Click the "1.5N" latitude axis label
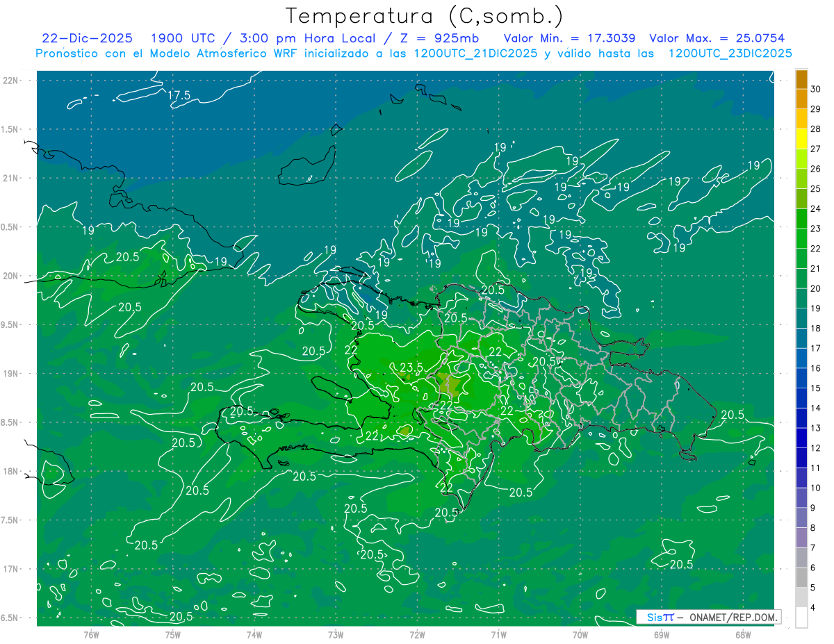Screen dimensions: 834x644 11,129
